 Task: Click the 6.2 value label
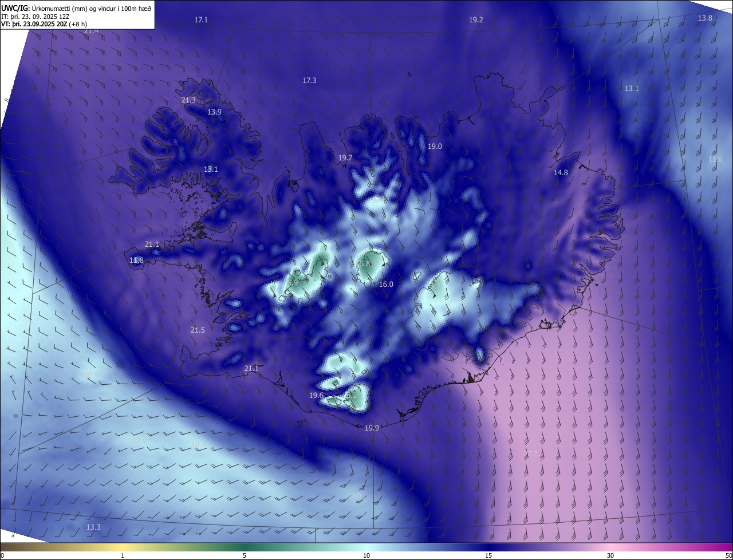click(350, 395)
